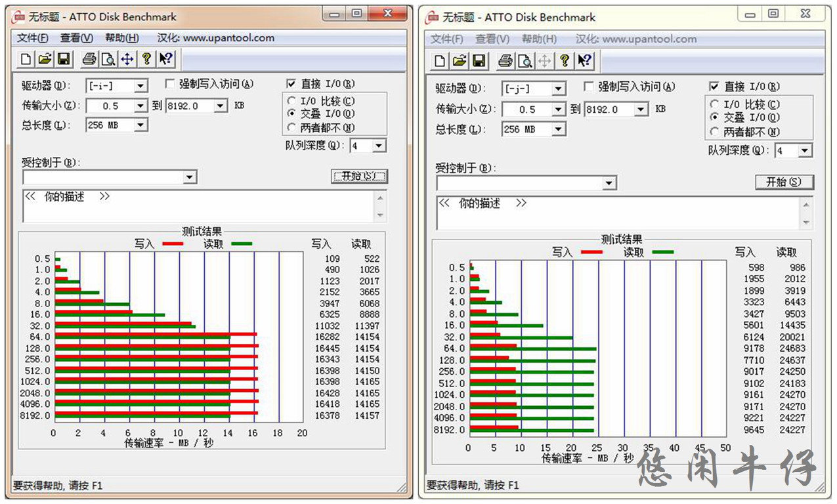This screenshot has height=504, width=837.
Task: Select I/O 比较 radio in left window
Action: click(x=291, y=101)
